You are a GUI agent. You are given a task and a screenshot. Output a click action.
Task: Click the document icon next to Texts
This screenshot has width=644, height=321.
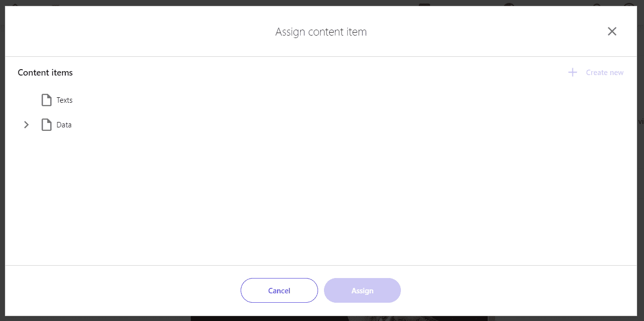click(x=46, y=100)
